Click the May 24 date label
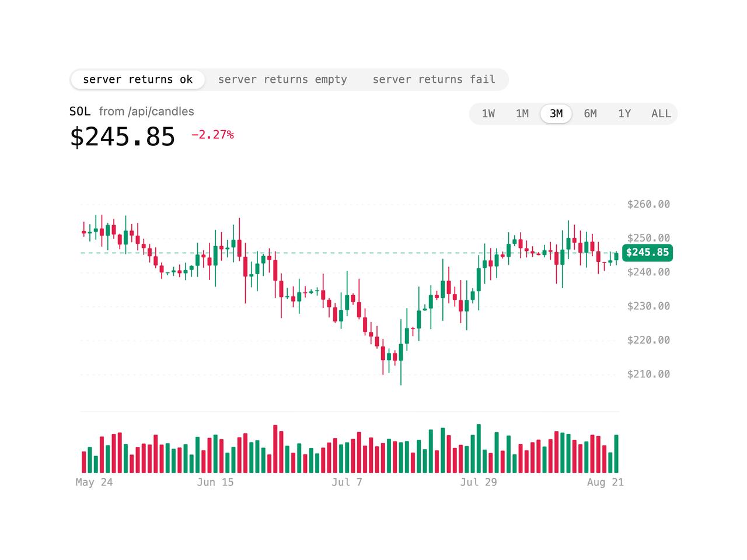This screenshot has height=560, width=747. (x=95, y=482)
